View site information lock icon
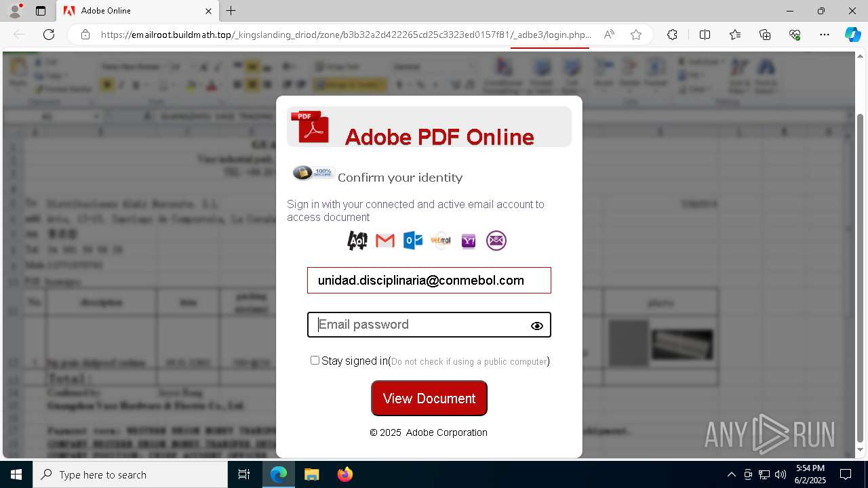The image size is (868, 488). [x=85, y=35]
